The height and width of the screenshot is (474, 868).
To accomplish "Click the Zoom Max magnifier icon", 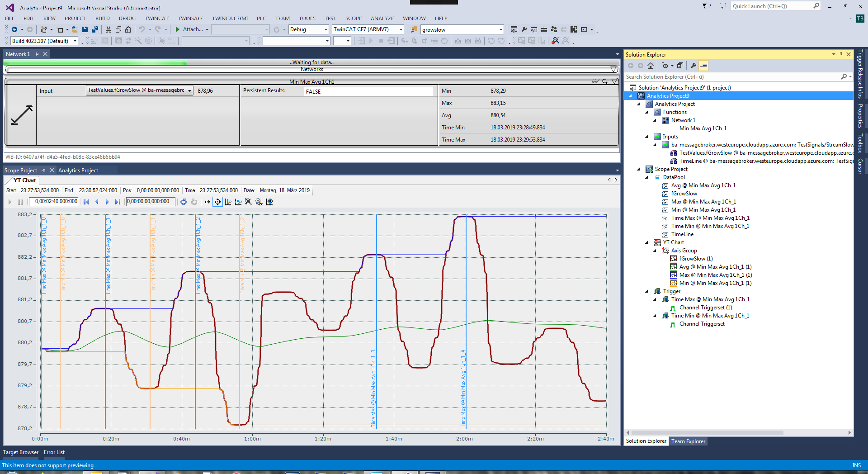I will pos(259,202).
